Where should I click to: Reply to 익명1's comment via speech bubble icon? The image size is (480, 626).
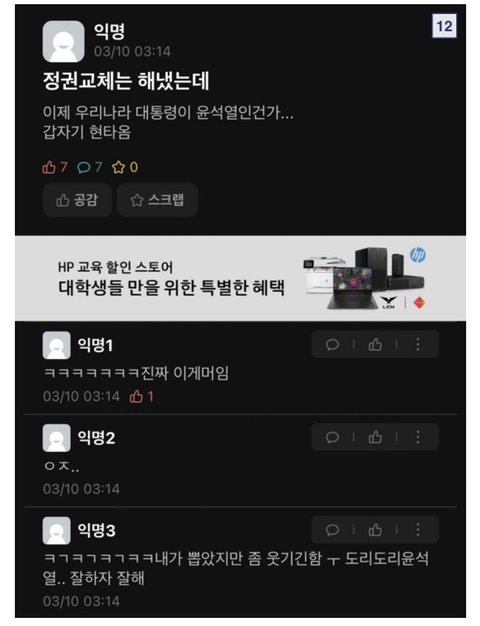(332, 344)
